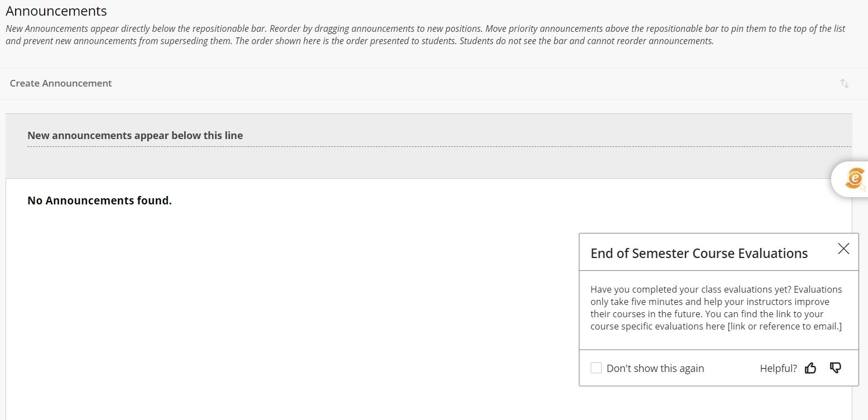Close the End of Semester Course Evaluations popup
868x420 pixels.
[x=843, y=249]
